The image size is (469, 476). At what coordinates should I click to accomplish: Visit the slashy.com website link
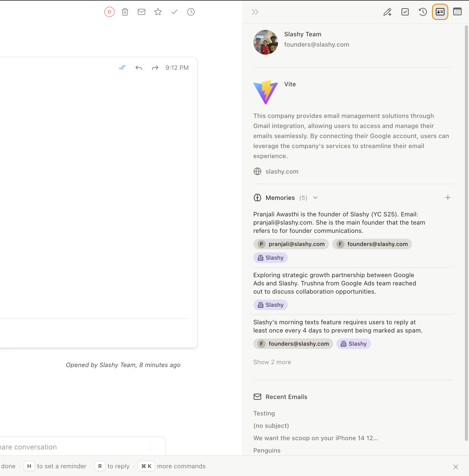click(282, 171)
